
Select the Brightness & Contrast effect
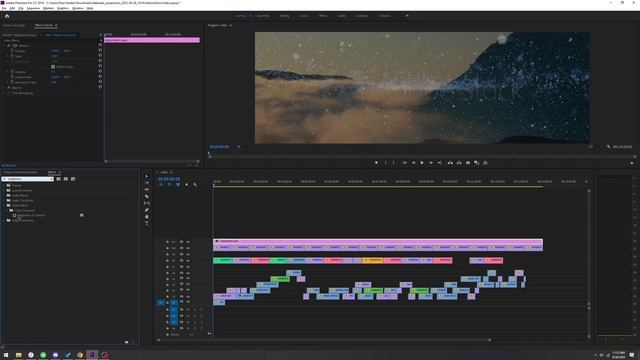[31, 215]
